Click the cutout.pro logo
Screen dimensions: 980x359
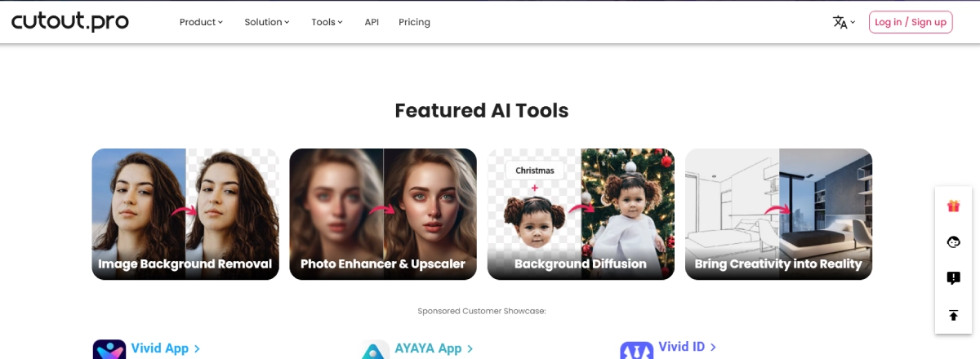coord(70,22)
